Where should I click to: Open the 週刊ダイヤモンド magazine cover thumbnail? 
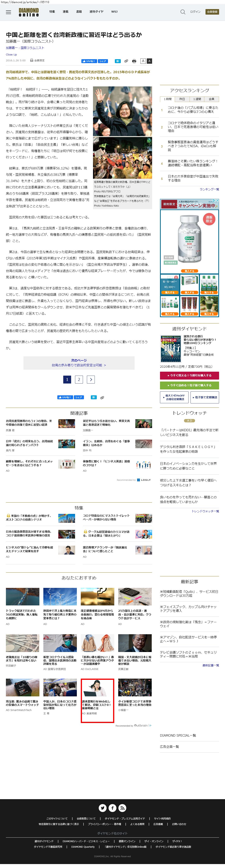click(171, 348)
